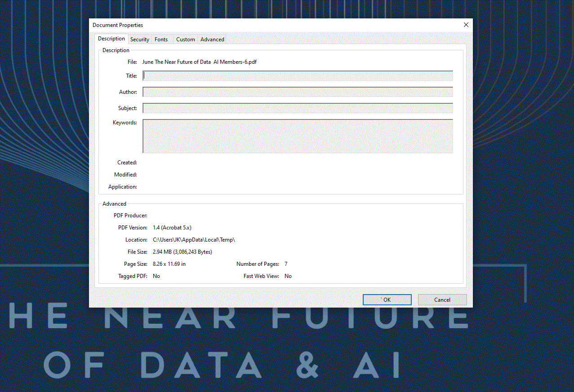Viewport: 574px width, 392px height.
Task: Click the Cancel button
Action: [x=442, y=300]
